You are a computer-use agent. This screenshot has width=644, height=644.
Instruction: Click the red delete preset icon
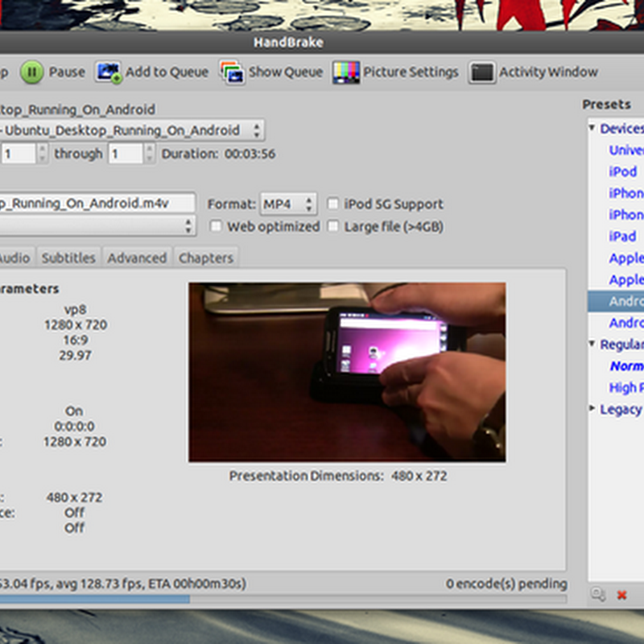[621, 594]
